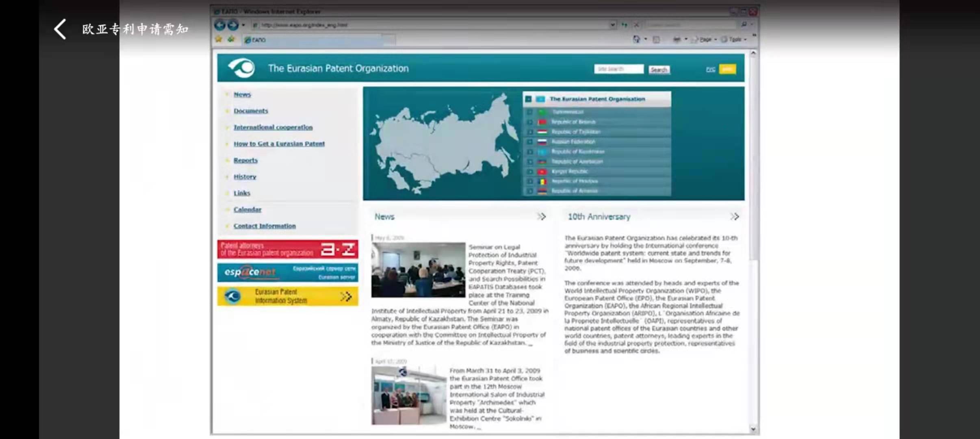The height and width of the screenshot is (439, 980).
Task: Expand the 10th Anniversary double-chevron arrow
Action: click(x=734, y=217)
